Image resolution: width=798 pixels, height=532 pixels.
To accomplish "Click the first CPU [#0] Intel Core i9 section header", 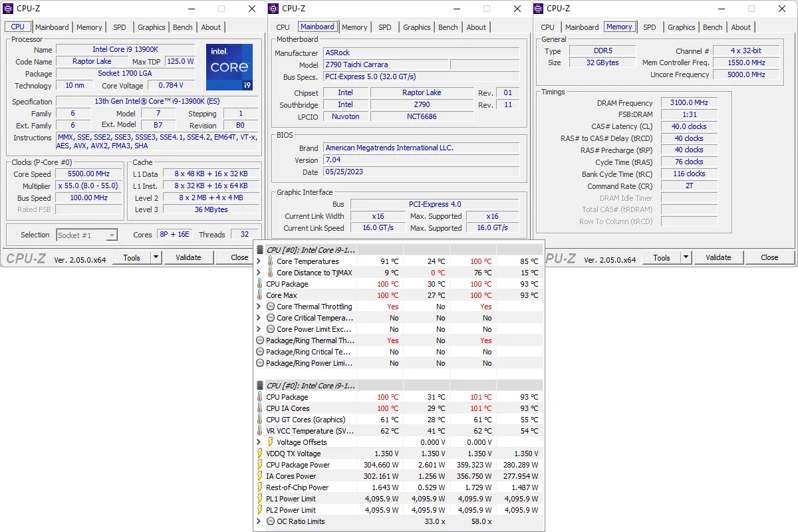I will [x=399, y=250].
